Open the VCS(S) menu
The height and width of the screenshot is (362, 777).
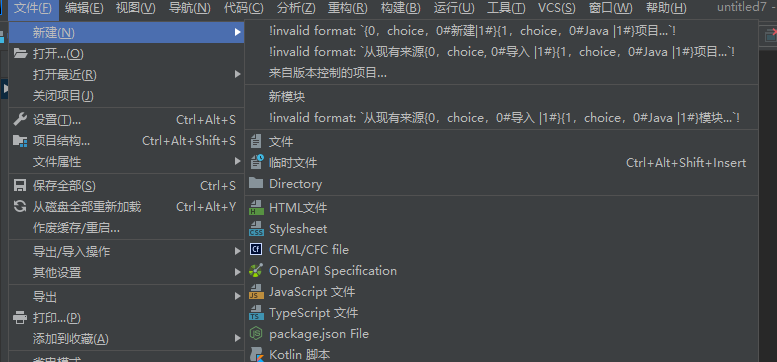click(557, 8)
